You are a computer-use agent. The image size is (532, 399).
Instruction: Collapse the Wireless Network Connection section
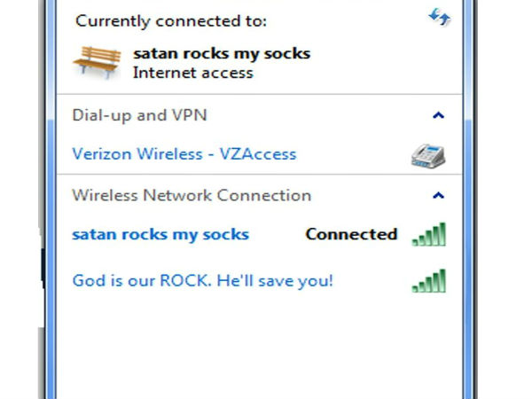point(438,195)
